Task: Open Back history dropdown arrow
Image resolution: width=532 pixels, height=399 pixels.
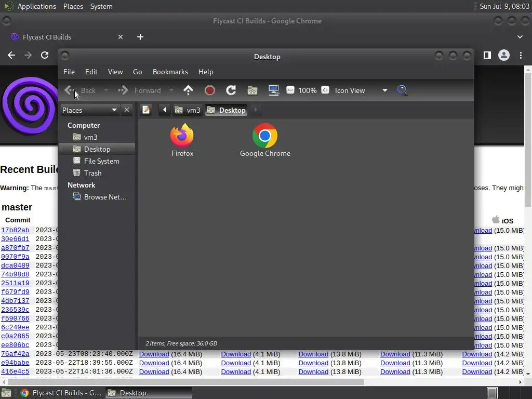Action: tap(106, 90)
